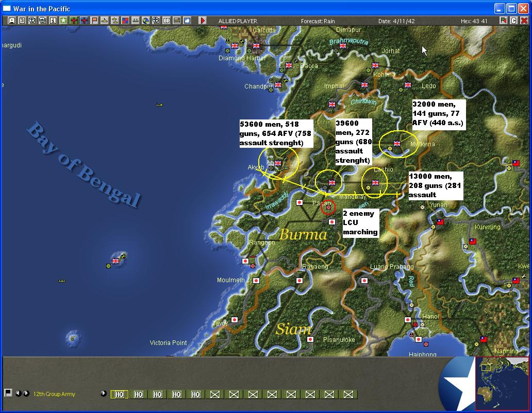Click the arrow before the HQ unit row
The image size is (532, 413).
tap(104, 393)
